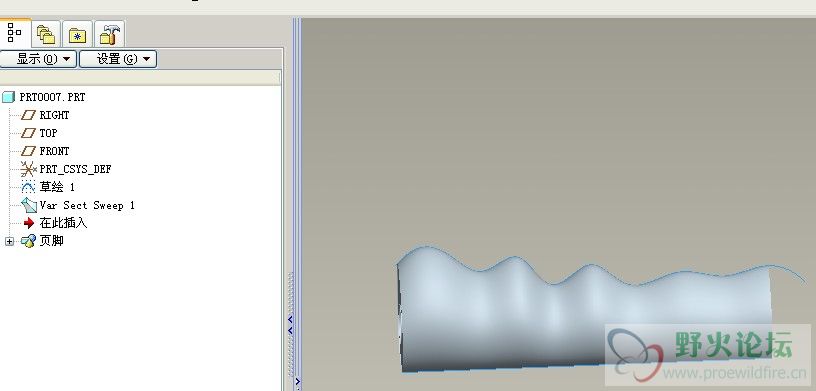This screenshot has width=816, height=391.
Task: Select the FRONT datum plane icon
Action: pyautogui.click(x=28, y=152)
